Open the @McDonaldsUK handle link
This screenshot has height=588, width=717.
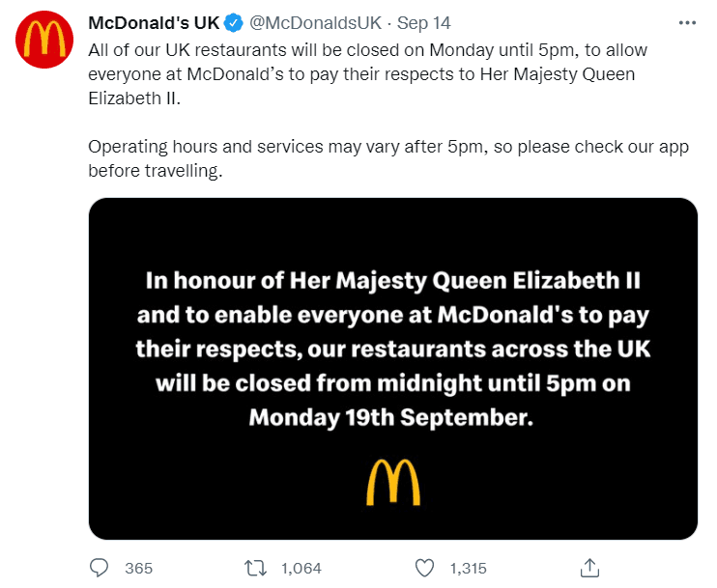click(316, 23)
